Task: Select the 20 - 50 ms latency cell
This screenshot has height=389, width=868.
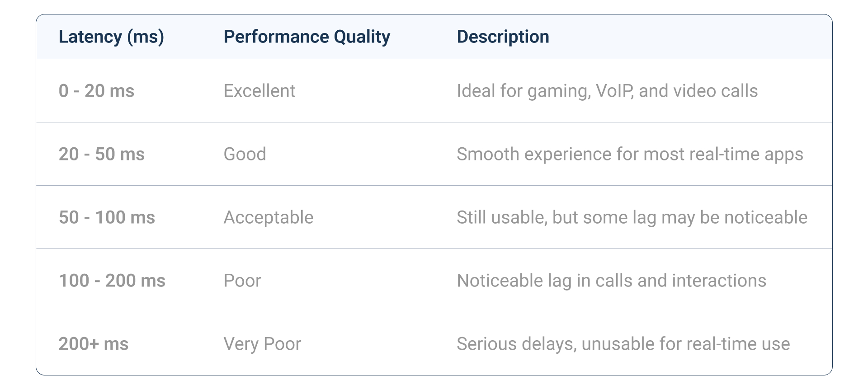Action: (102, 154)
